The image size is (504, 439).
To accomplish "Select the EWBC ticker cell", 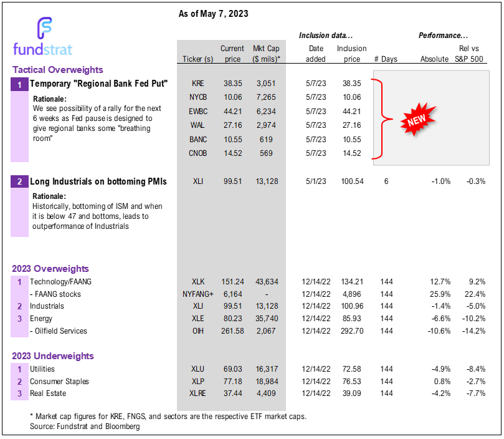I will coord(198,112).
